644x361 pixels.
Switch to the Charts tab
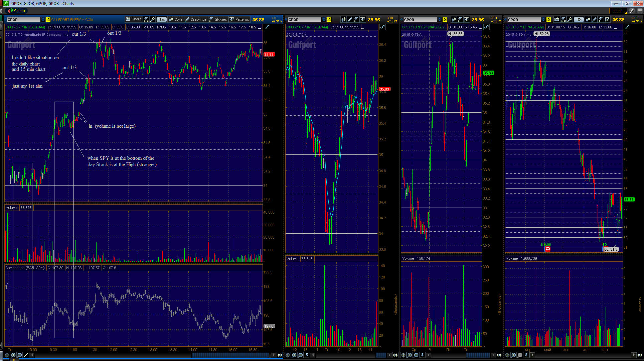[16, 11]
